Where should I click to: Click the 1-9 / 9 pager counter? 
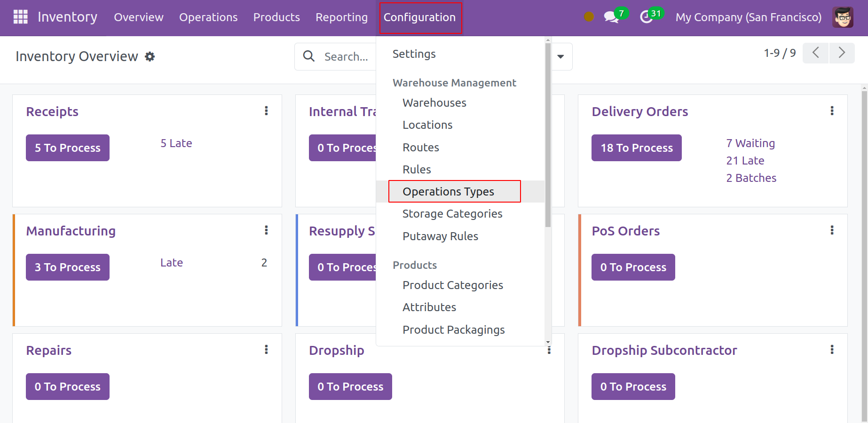(780, 53)
